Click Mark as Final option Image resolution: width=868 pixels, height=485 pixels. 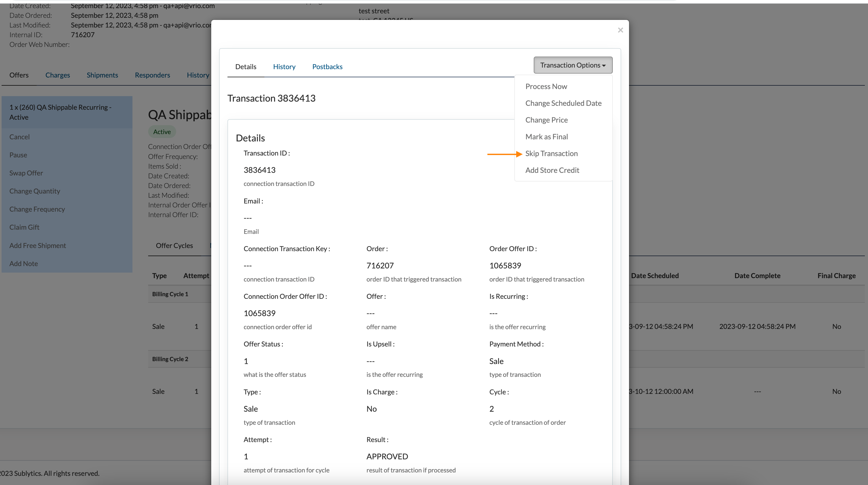pos(546,137)
